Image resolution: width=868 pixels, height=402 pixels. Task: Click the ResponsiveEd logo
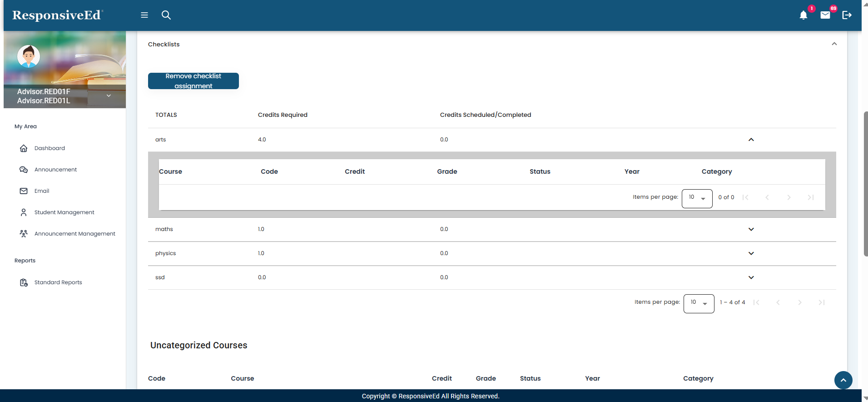(57, 15)
